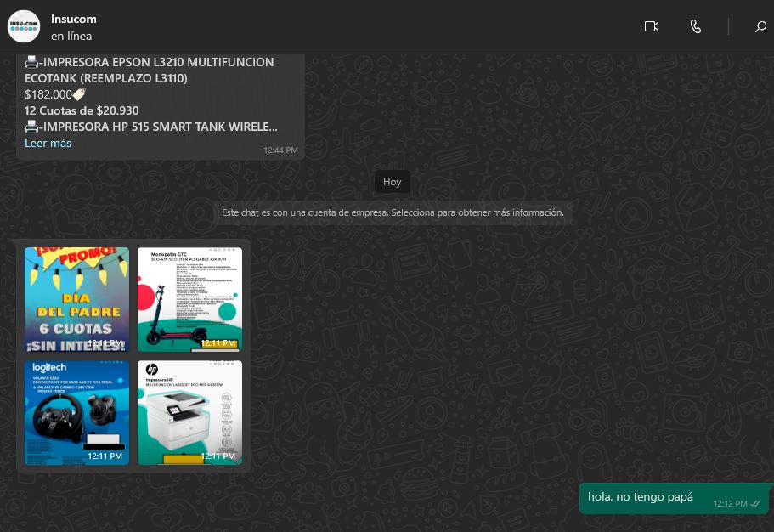Start a video call with Insucom
774x532 pixels.
(652, 26)
